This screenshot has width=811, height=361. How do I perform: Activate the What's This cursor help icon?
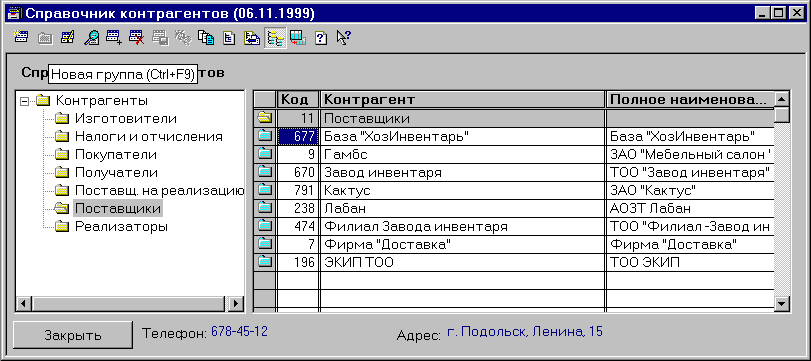click(x=343, y=38)
